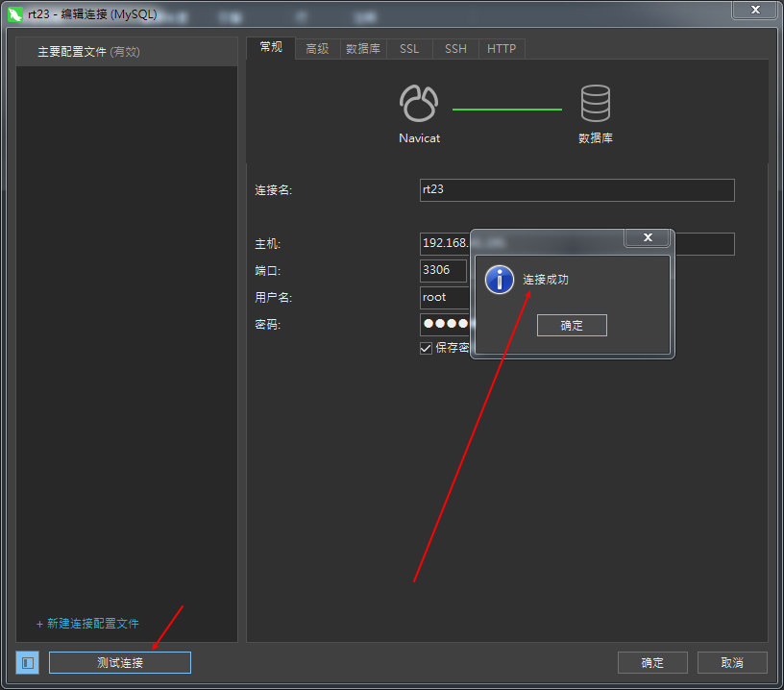Click the 数据库 caption under cylinder icon
The width and height of the screenshot is (784, 690).
click(x=596, y=138)
